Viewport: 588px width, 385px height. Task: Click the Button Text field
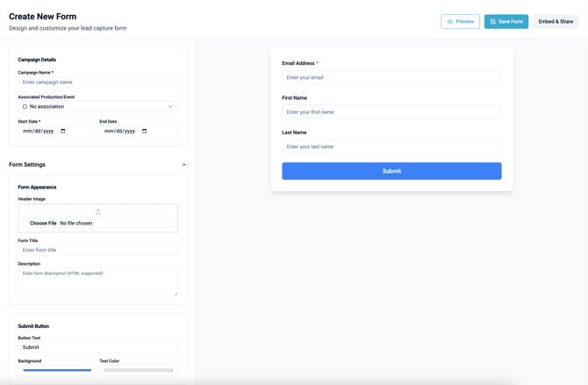(x=97, y=347)
